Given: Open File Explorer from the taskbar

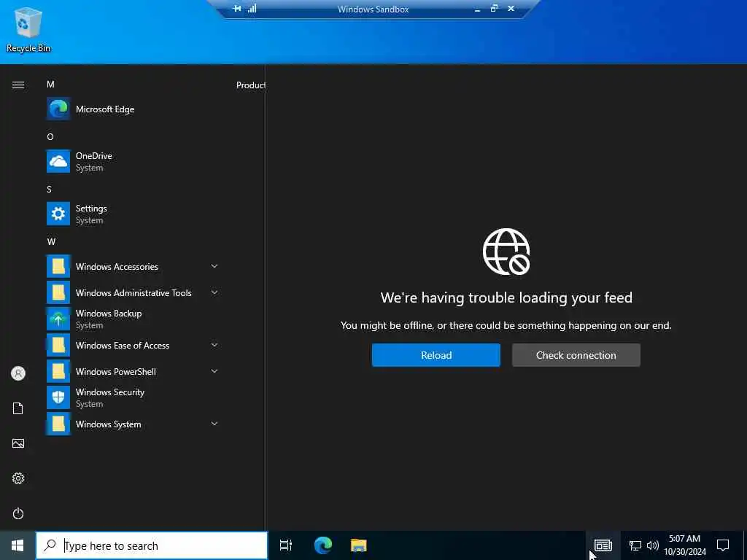Looking at the screenshot, I should (359, 545).
